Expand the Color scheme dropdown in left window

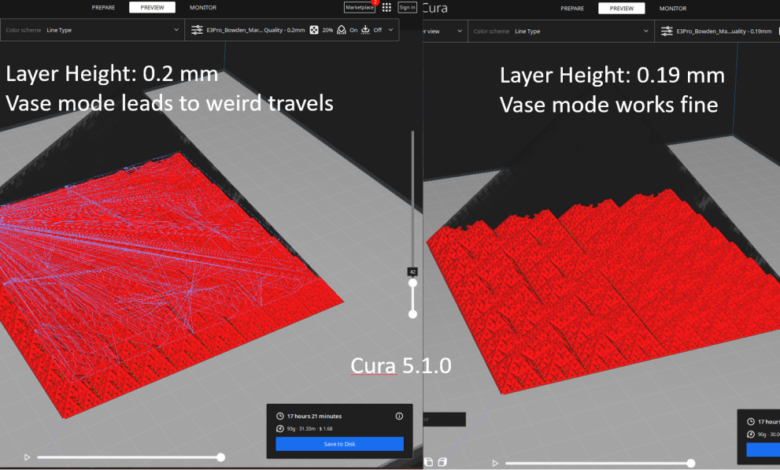(x=92, y=30)
